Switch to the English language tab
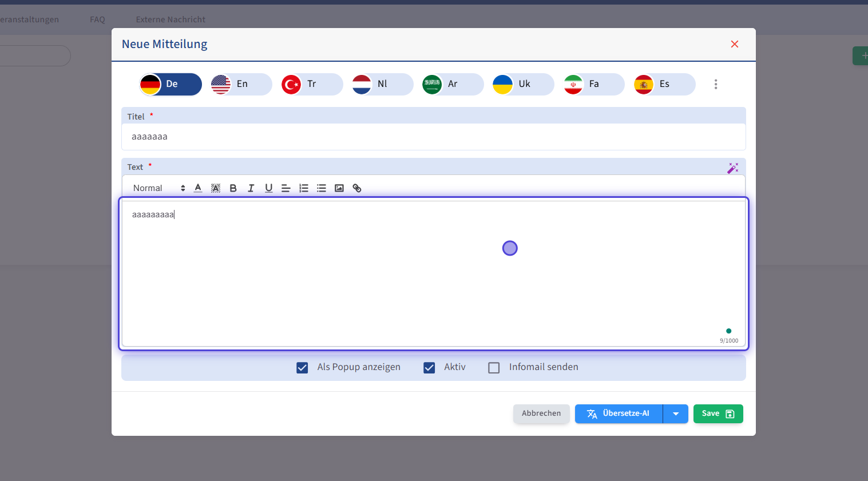Image resolution: width=868 pixels, height=481 pixels. point(241,85)
